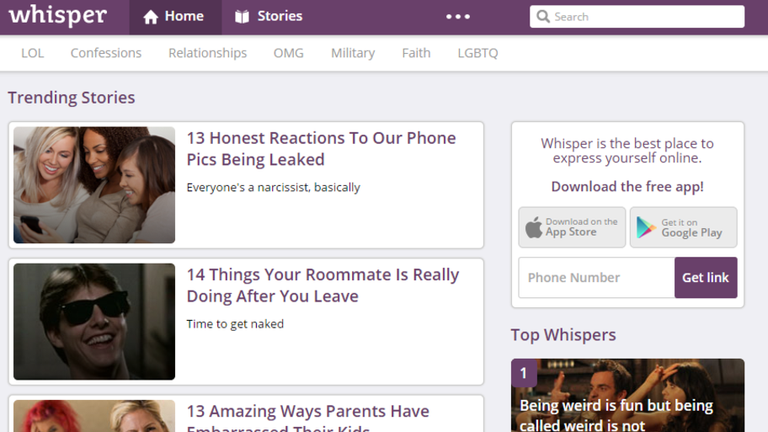The width and height of the screenshot is (768, 432).
Task: Open the LOL category tab
Action: 32,53
